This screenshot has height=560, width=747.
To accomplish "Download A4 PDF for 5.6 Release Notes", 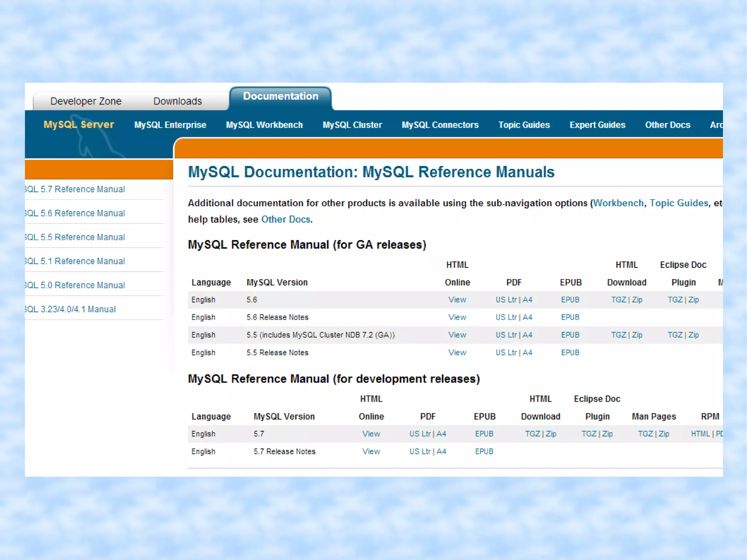I will (527, 317).
